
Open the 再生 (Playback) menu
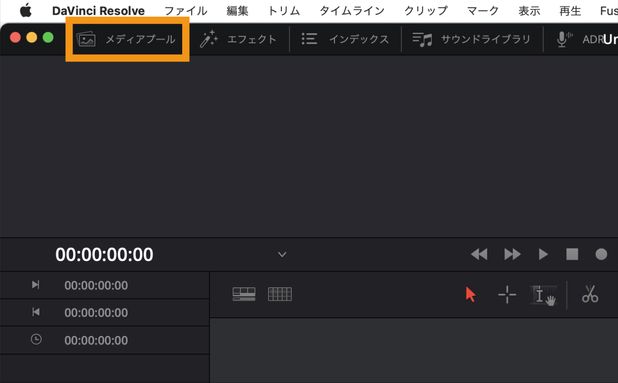(x=570, y=11)
